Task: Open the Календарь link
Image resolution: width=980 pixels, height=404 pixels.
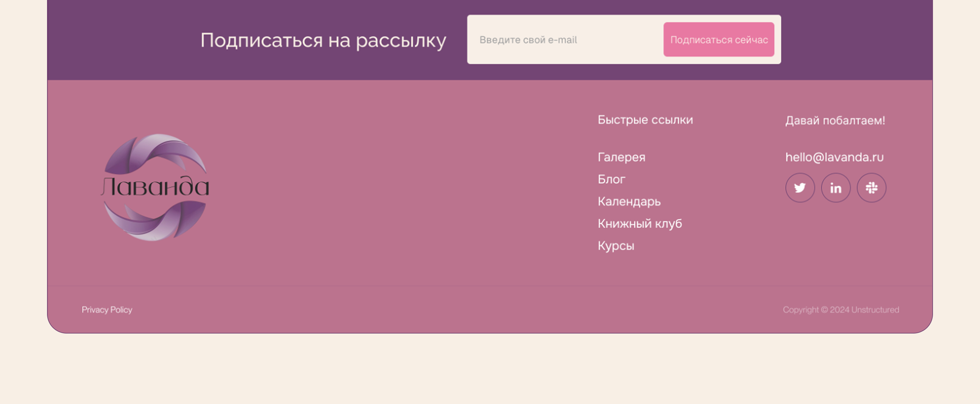Action: (629, 201)
